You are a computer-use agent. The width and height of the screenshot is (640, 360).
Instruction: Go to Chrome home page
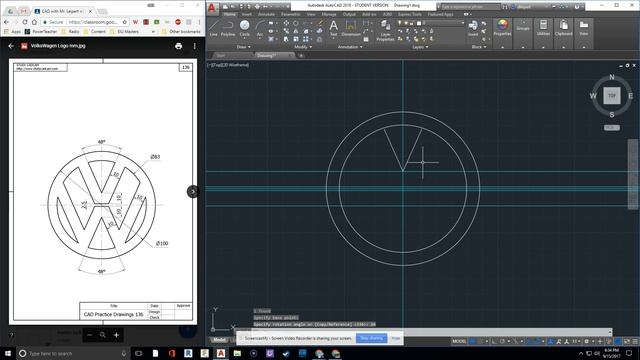tap(34, 22)
